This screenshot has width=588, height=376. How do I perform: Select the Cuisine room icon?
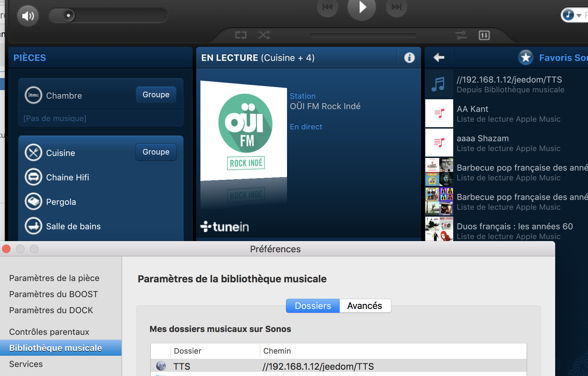(34, 153)
